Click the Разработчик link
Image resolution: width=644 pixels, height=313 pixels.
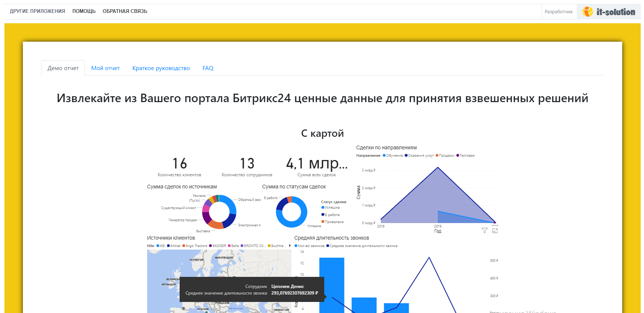(558, 12)
